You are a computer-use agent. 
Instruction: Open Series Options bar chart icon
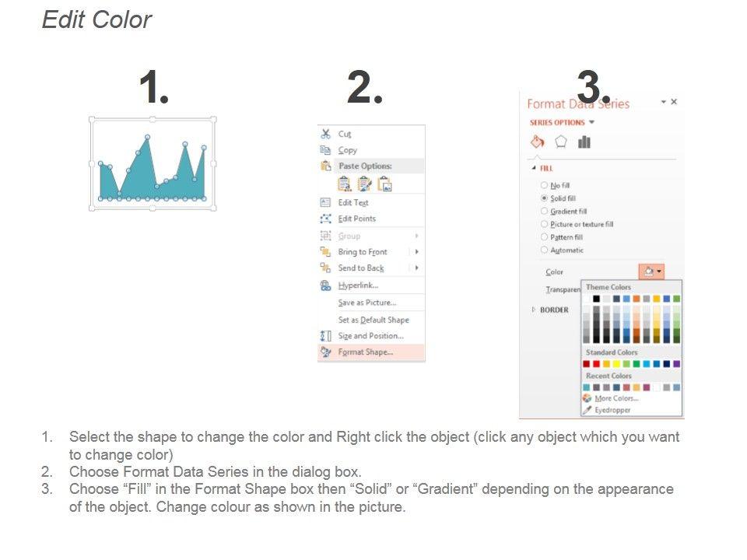584,142
